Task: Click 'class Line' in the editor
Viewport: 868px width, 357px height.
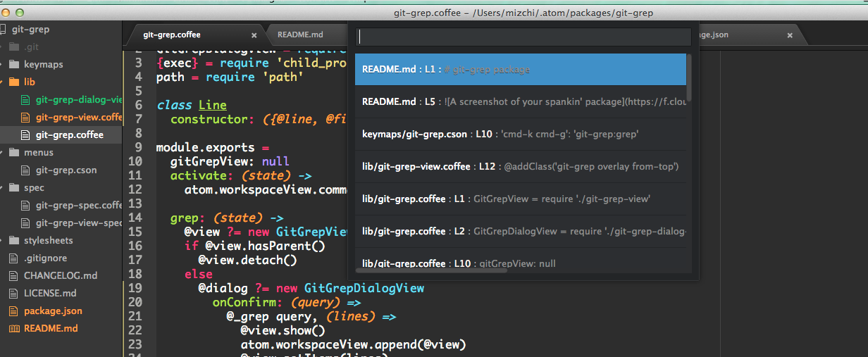Action: pos(192,105)
